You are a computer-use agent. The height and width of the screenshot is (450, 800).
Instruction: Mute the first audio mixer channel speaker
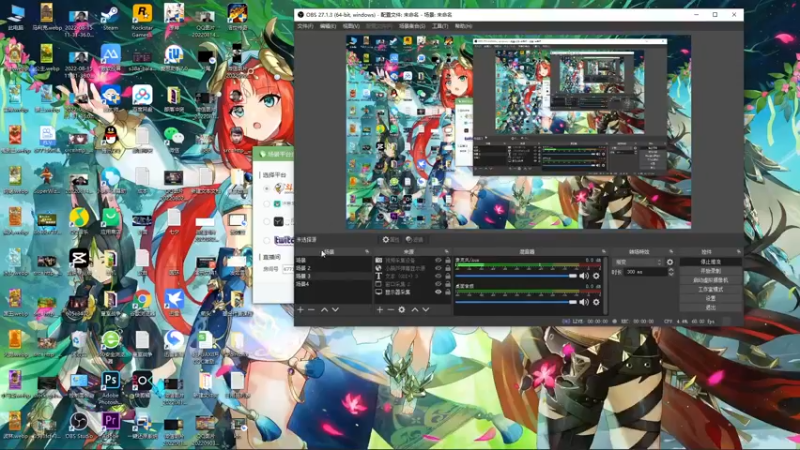coord(586,275)
